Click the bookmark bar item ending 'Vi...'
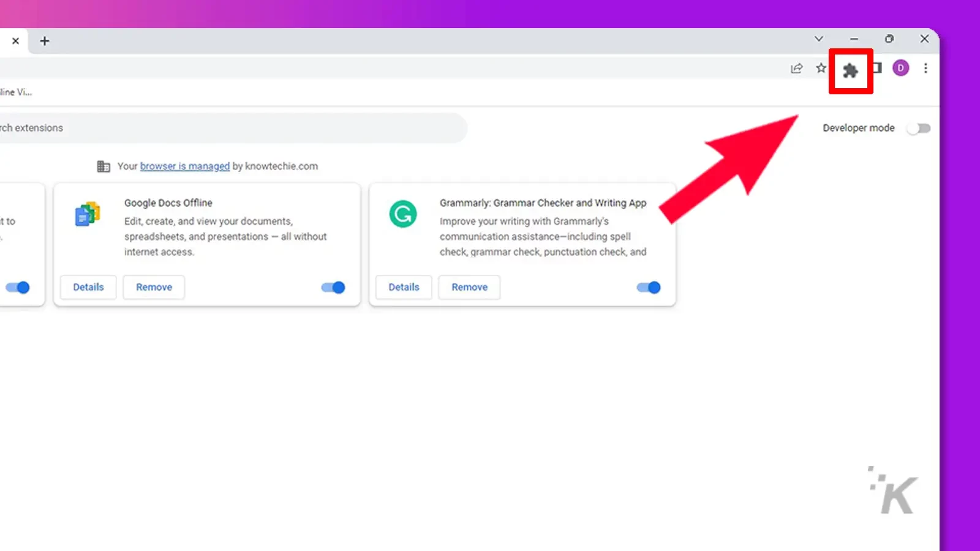This screenshot has height=551, width=980. point(16,92)
